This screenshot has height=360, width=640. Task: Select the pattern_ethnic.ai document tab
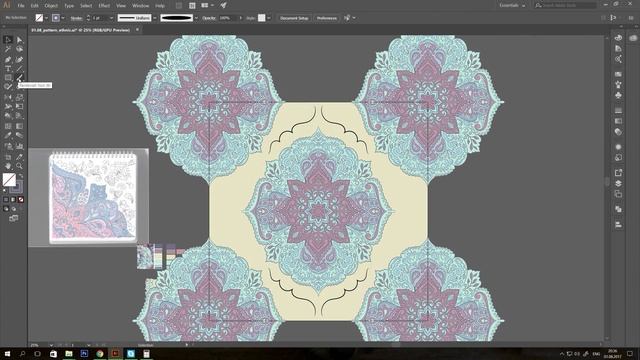[80, 30]
